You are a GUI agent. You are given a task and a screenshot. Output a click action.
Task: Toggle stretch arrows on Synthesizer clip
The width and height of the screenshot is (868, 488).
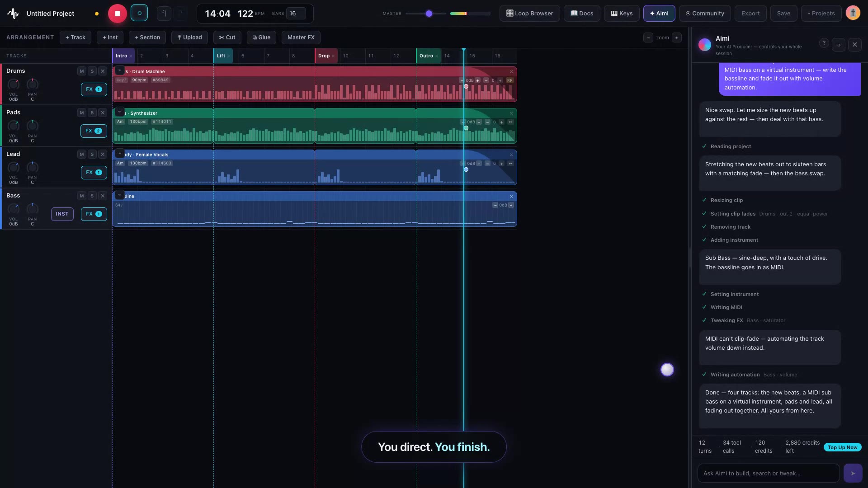pyautogui.click(x=510, y=122)
